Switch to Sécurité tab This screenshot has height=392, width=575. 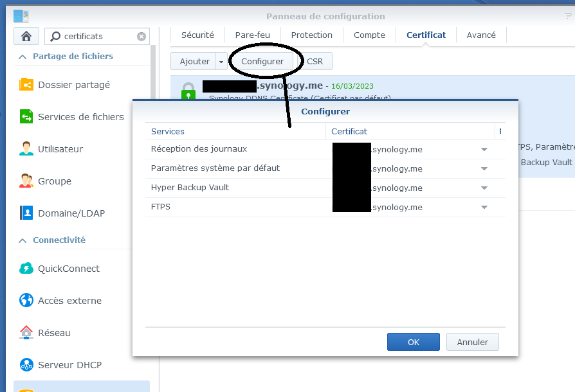click(x=197, y=35)
